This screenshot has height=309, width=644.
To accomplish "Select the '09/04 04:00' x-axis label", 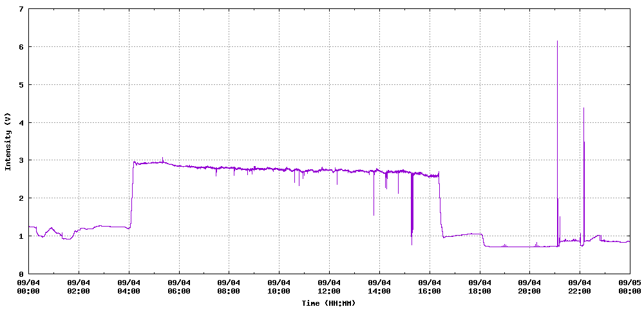I will click(x=129, y=287).
